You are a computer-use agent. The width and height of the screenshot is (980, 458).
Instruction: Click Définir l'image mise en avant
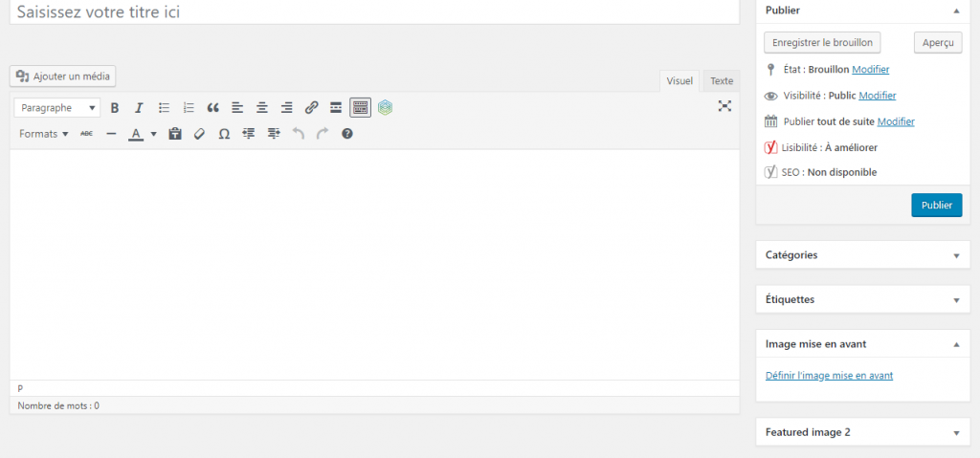pyautogui.click(x=829, y=376)
